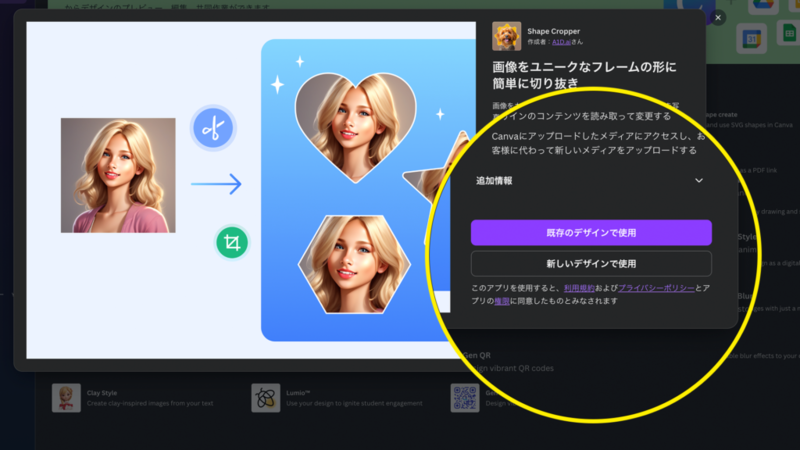Viewport: 800px width, 450px height.
Task: Open the 利用規約 link
Action: point(579,288)
